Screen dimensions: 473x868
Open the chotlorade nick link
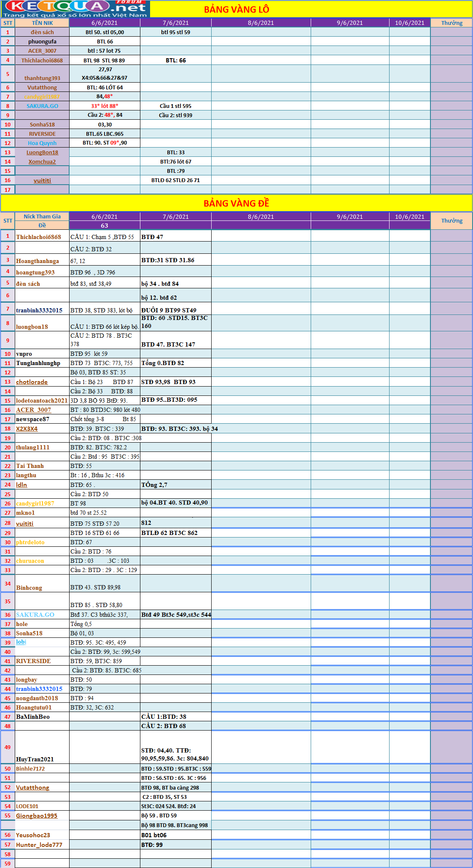32,382
